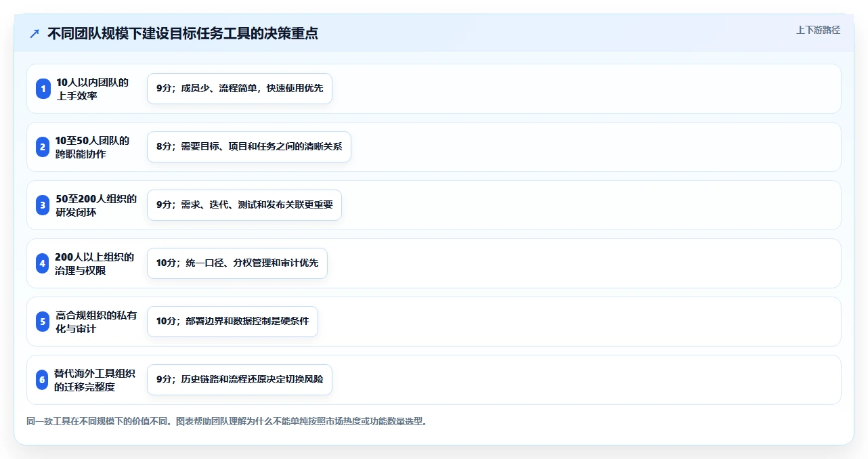Click the 上下游路径 label in the header
The width and height of the screenshot is (868, 459).
818,30
